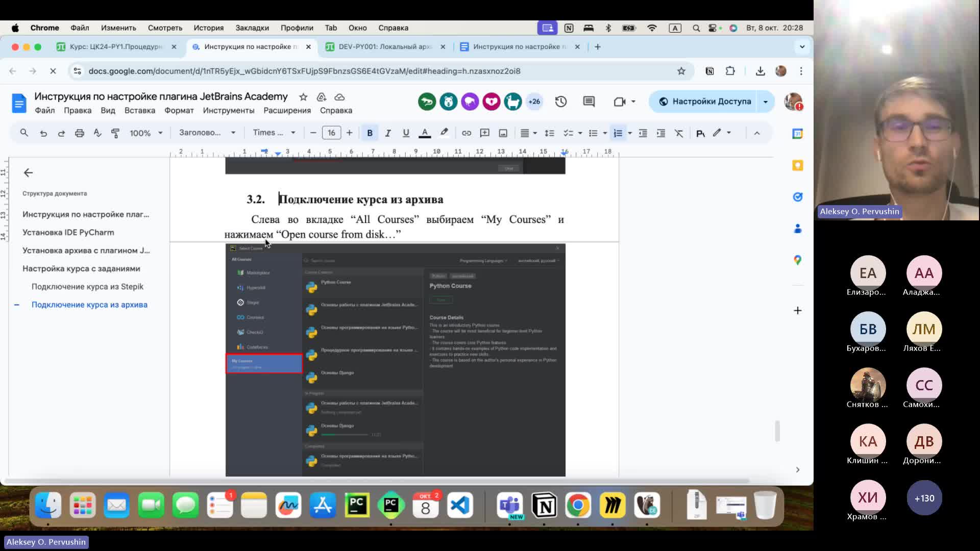Open the Инструменты menu

pos(229,111)
